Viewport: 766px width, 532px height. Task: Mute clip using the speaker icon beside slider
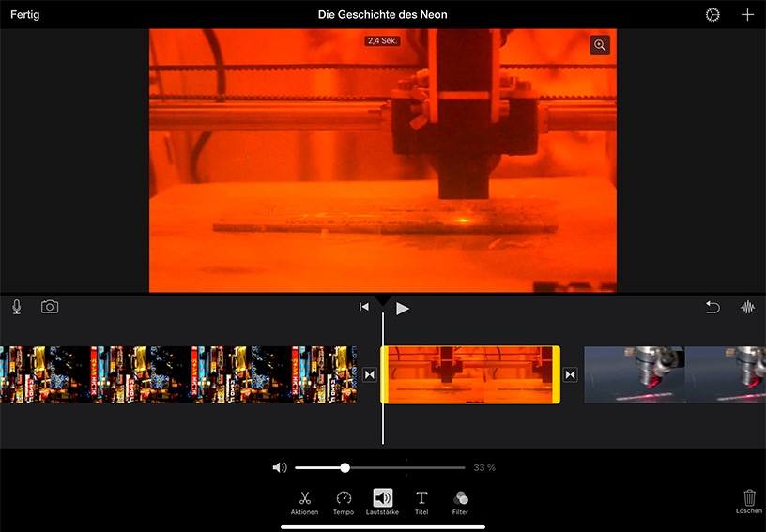pyautogui.click(x=280, y=467)
